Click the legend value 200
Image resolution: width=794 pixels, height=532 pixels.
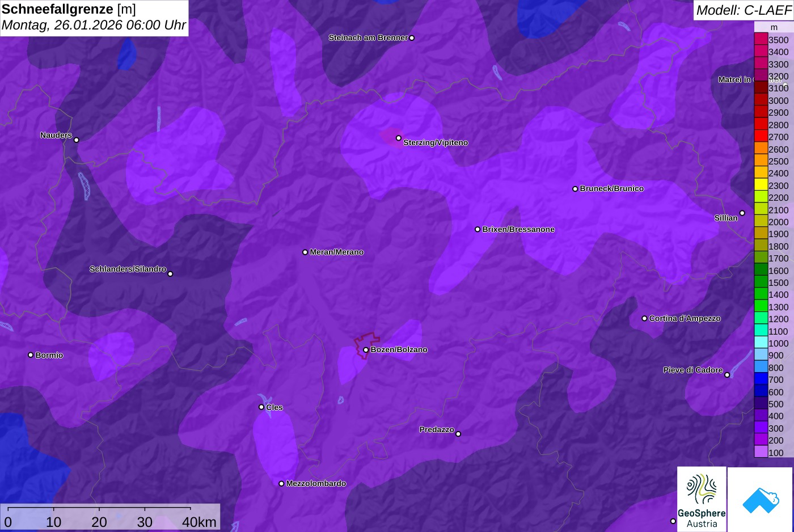pyautogui.click(x=776, y=440)
